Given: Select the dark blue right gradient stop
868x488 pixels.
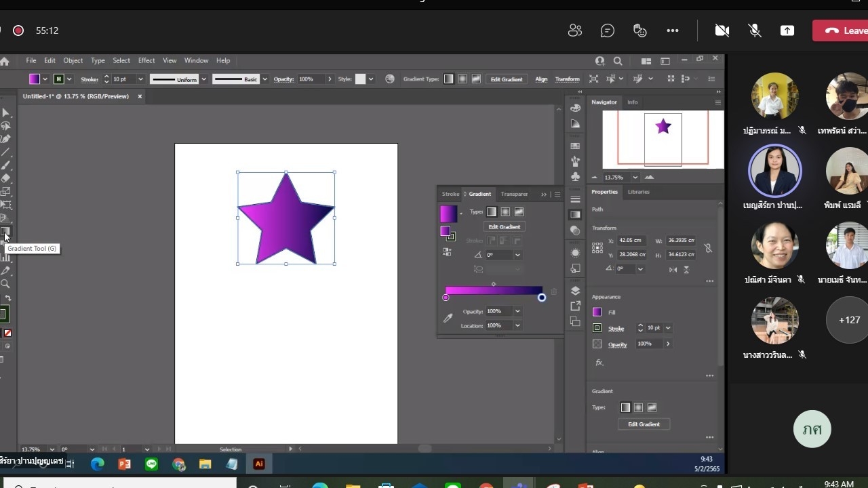Looking at the screenshot, I should (x=542, y=298).
